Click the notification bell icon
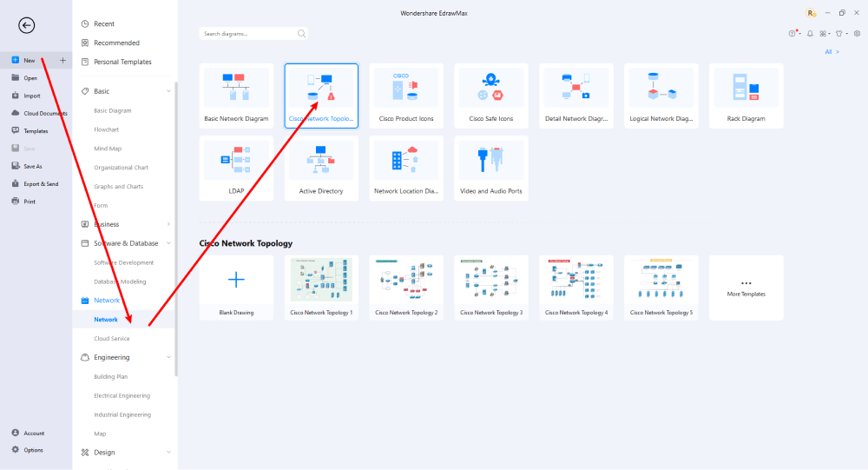The height and width of the screenshot is (470, 868). click(x=810, y=34)
